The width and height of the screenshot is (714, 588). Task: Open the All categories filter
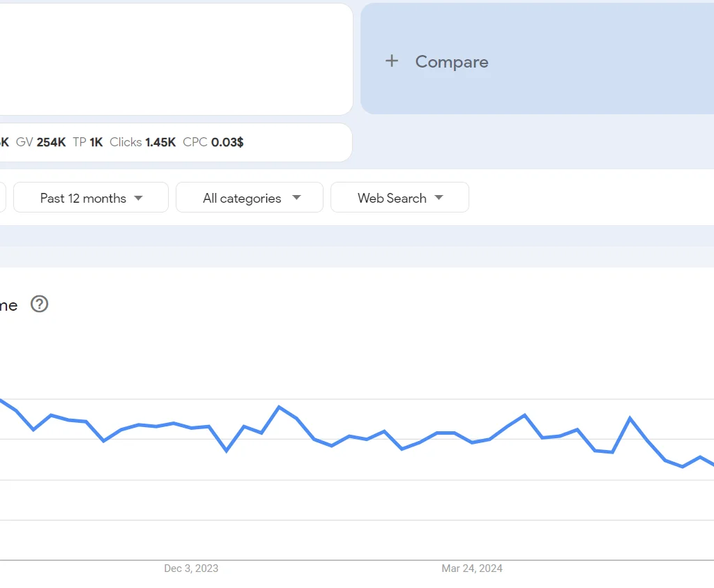click(249, 197)
